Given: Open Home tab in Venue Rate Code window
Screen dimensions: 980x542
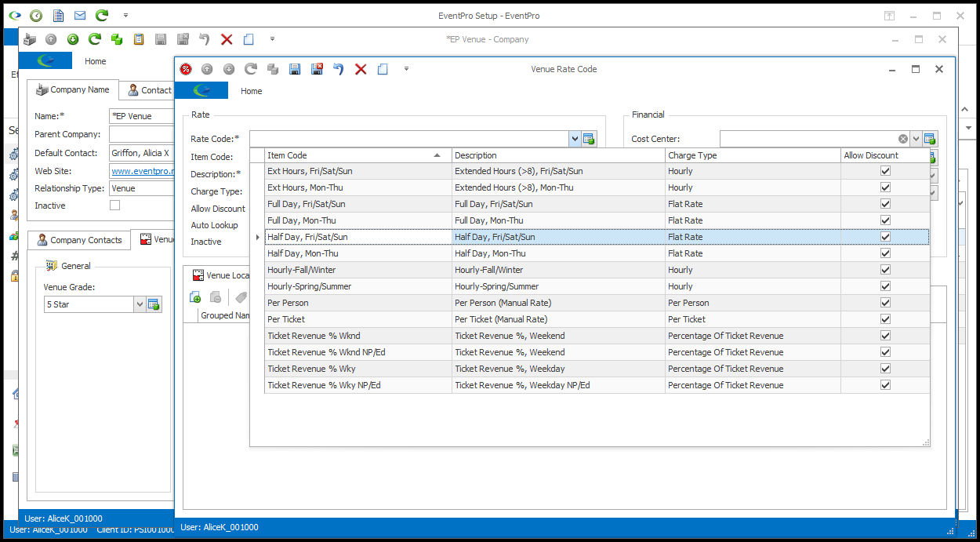Looking at the screenshot, I should click(252, 91).
